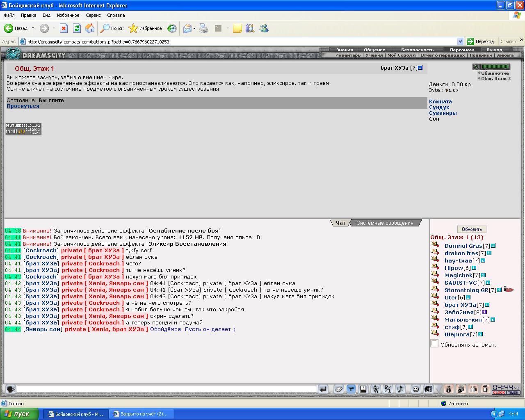Viewport: 525px width, 420px height.
Task: Open info icon for Hipow
Action: point(474,268)
